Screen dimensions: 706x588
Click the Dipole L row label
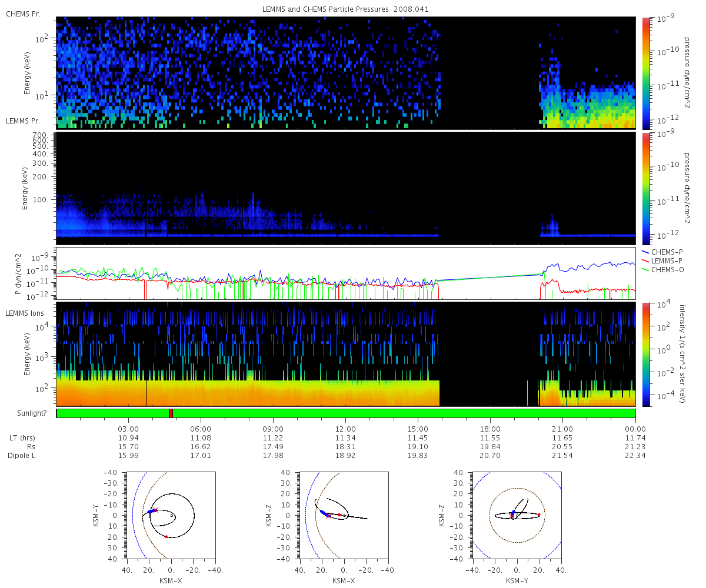[22, 456]
